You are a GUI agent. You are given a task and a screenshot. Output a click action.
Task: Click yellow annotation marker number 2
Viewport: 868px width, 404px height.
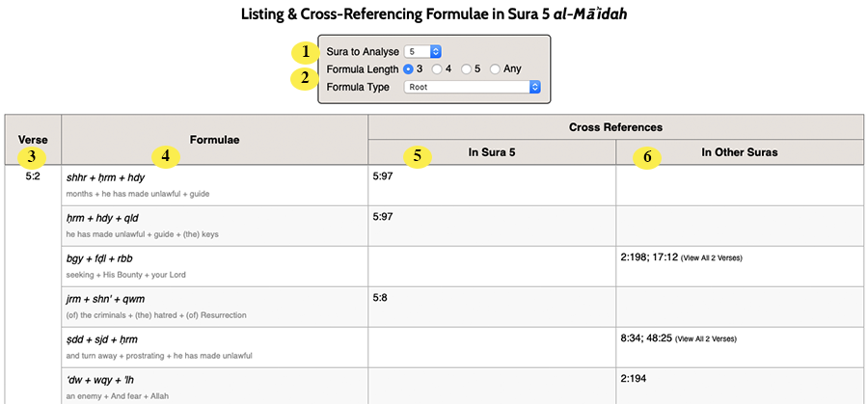tap(304, 78)
